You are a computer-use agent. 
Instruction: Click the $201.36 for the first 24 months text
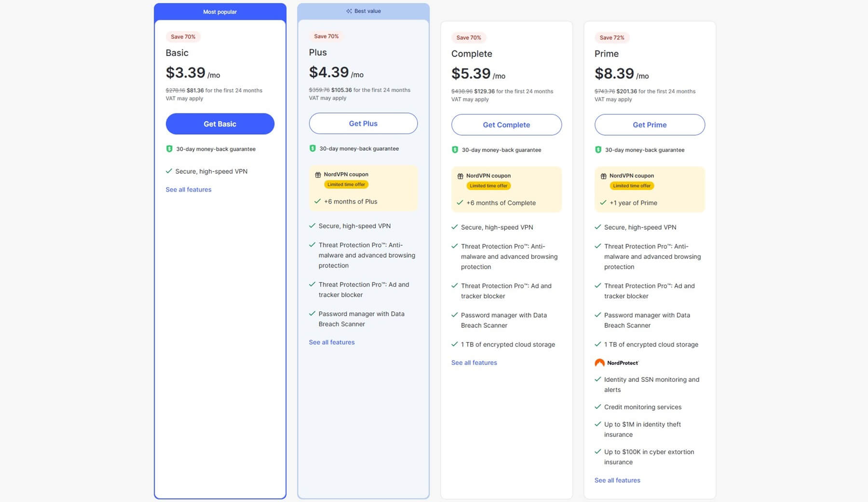click(x=656, y=91)
